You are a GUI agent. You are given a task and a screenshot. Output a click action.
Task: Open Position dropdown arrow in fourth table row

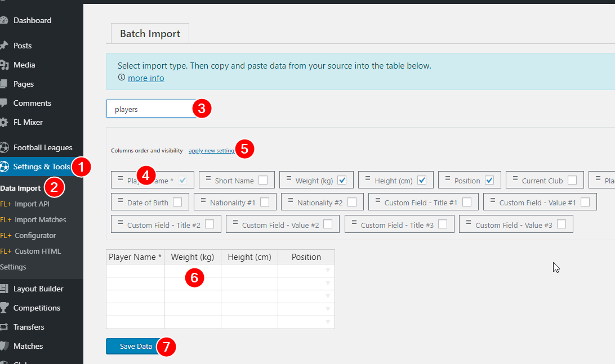(328, 309)
